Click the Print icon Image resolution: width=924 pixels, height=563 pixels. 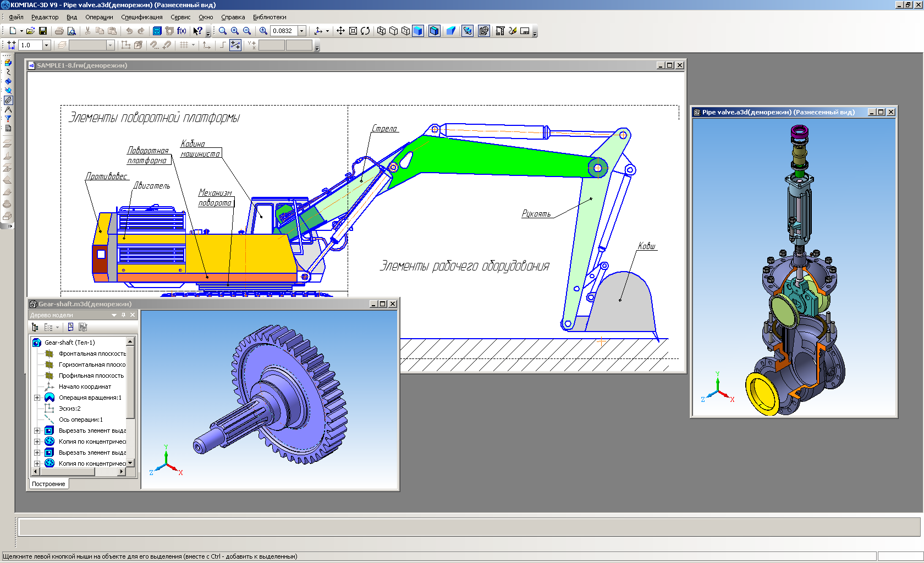[59, 31]
